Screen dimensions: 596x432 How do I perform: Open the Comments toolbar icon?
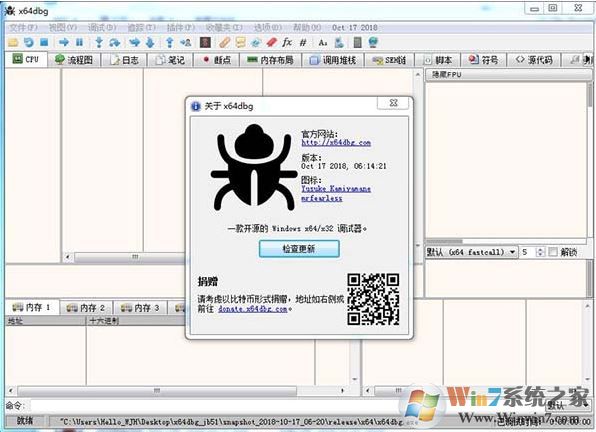tap(240, 43)
